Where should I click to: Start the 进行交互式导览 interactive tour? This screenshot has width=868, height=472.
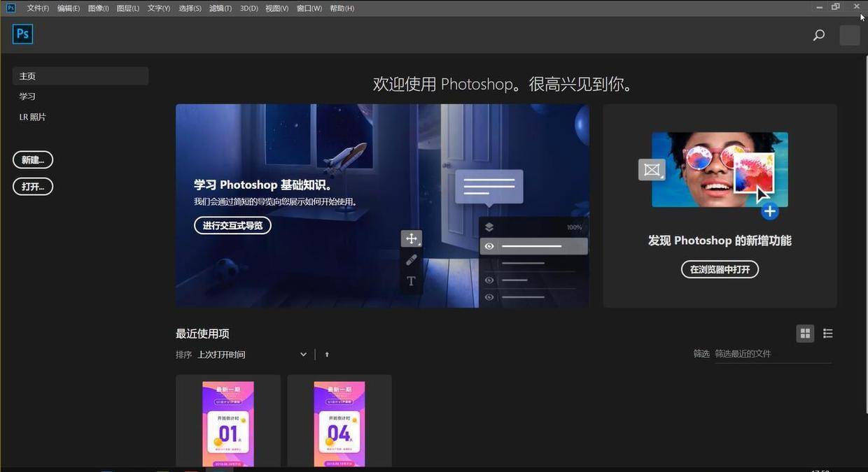coord(232,224)
